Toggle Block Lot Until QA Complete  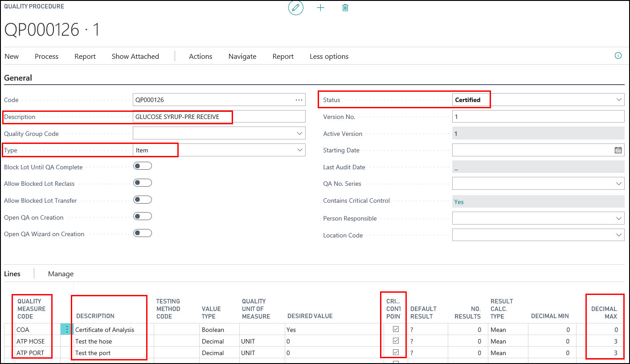point(143,166)
